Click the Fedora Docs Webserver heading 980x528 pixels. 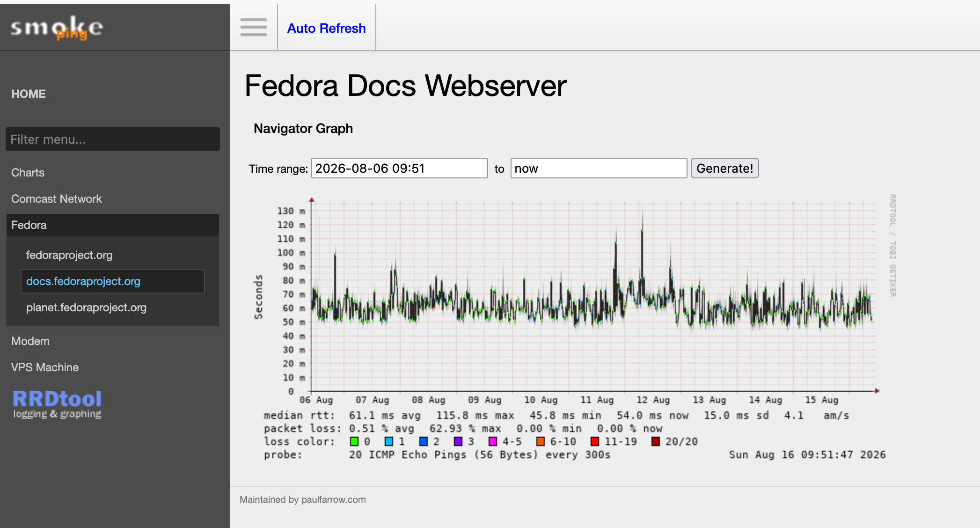[405, 86]
